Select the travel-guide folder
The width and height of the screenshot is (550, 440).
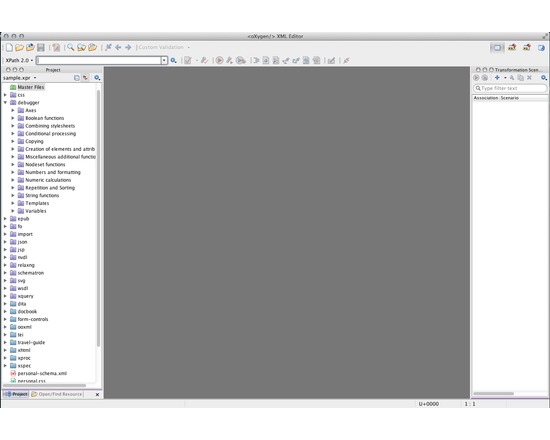(x=27, y=342)
